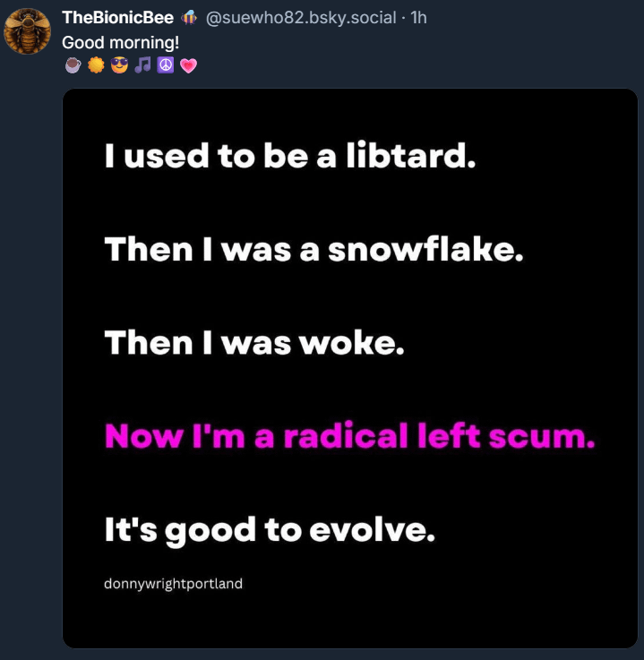Open the TheBionicBee display name link
Image resolution: width=644 pixels, height=660 pixels.
(117, 18)
